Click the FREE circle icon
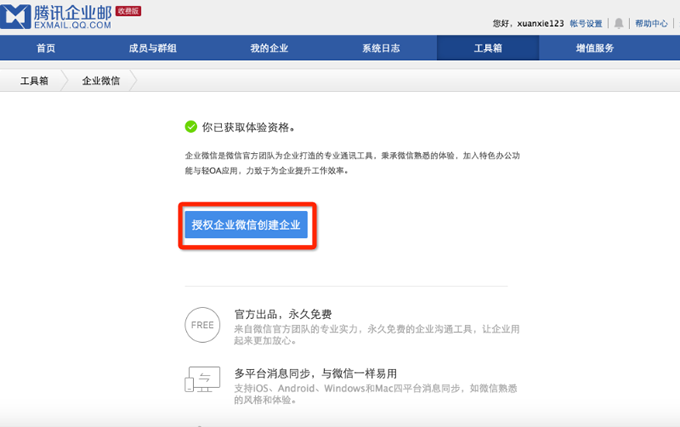This screenshot has height=427, width=680. point(201,325)
